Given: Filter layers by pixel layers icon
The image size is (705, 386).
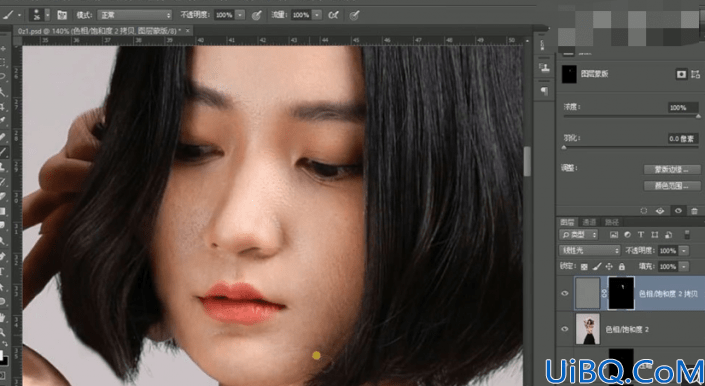Looking at the screenshot, I should coord(614,235).
